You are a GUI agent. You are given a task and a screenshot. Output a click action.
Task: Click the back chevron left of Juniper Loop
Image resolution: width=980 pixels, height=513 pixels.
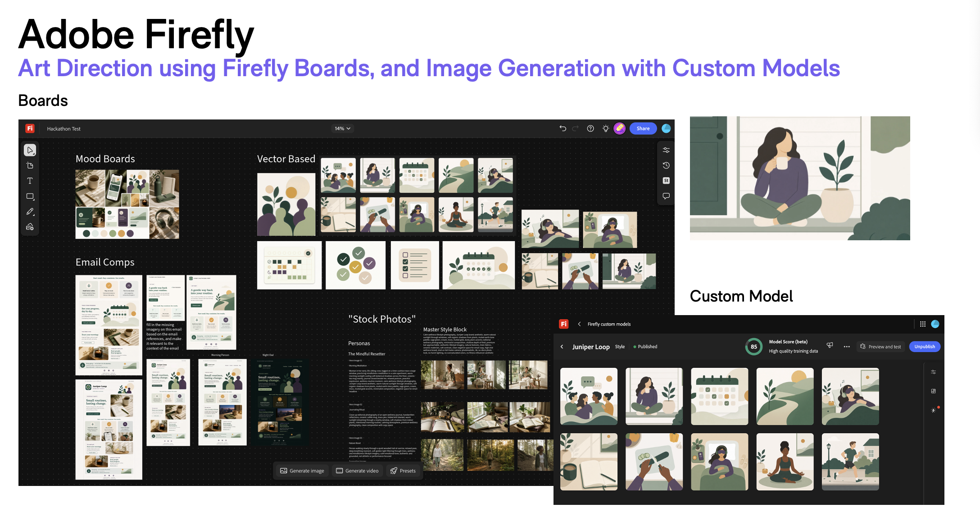562,347
